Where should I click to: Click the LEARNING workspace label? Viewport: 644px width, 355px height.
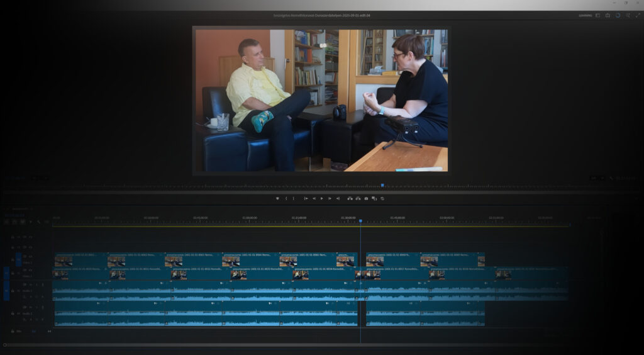click(x=585, y=15)
